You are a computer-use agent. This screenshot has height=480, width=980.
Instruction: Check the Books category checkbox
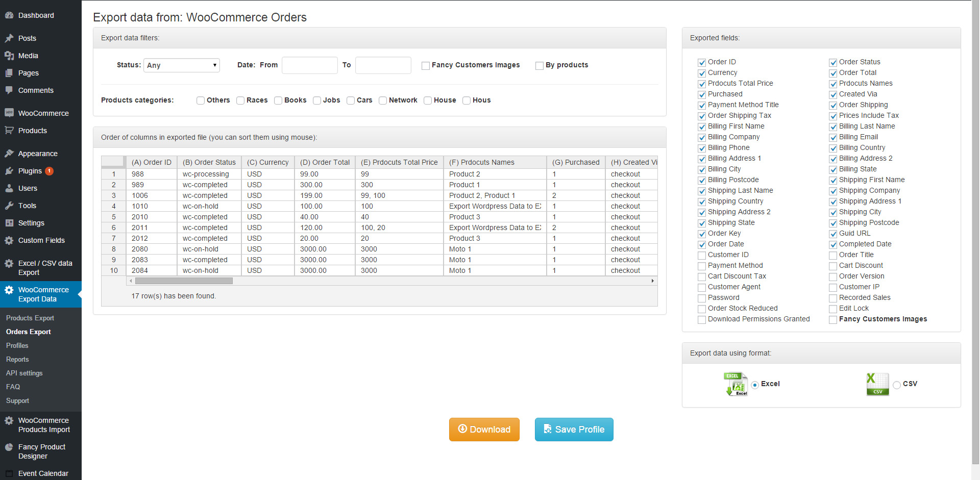278,100
